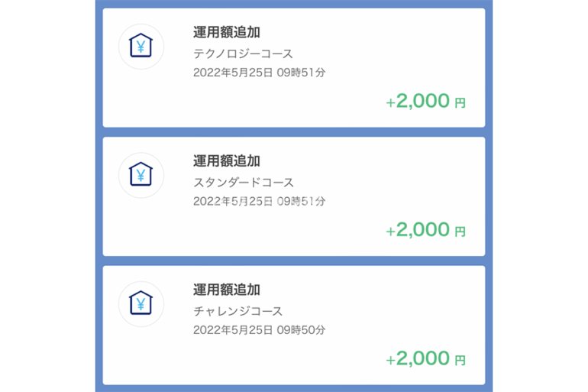Click the 円 unit in チャレンジコース card
Viewport: 588px width, 392px height.
[x=460, y=360]
